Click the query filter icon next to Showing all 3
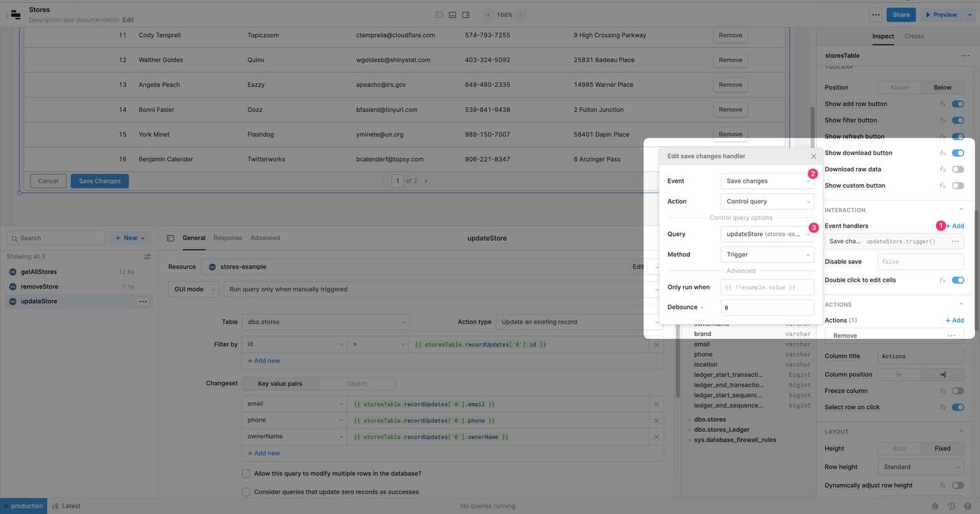 147,257
